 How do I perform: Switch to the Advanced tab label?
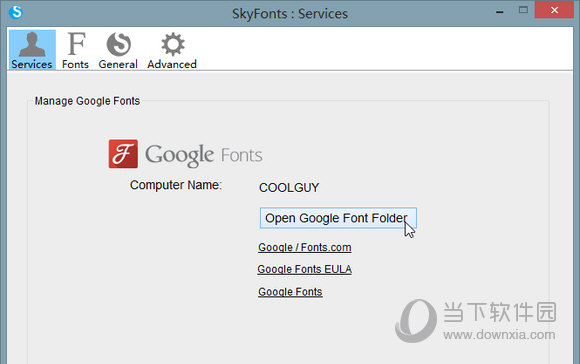click(172, 64)
